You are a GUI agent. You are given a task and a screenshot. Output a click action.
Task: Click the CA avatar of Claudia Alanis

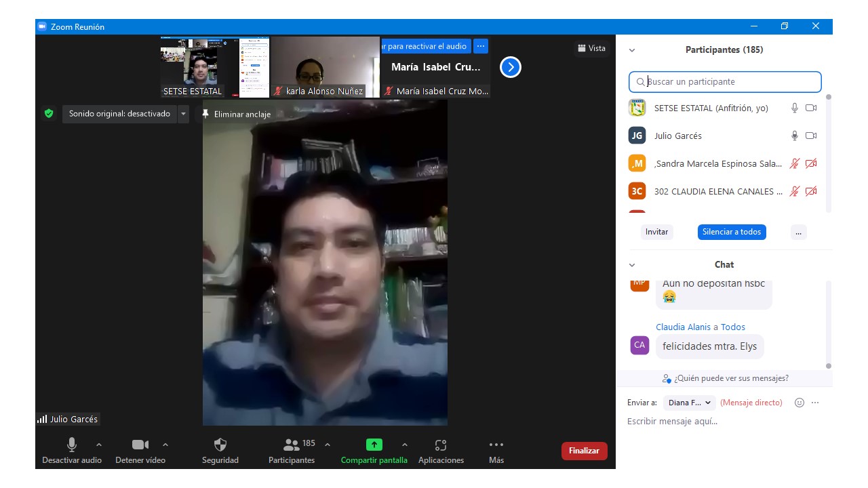639,345
